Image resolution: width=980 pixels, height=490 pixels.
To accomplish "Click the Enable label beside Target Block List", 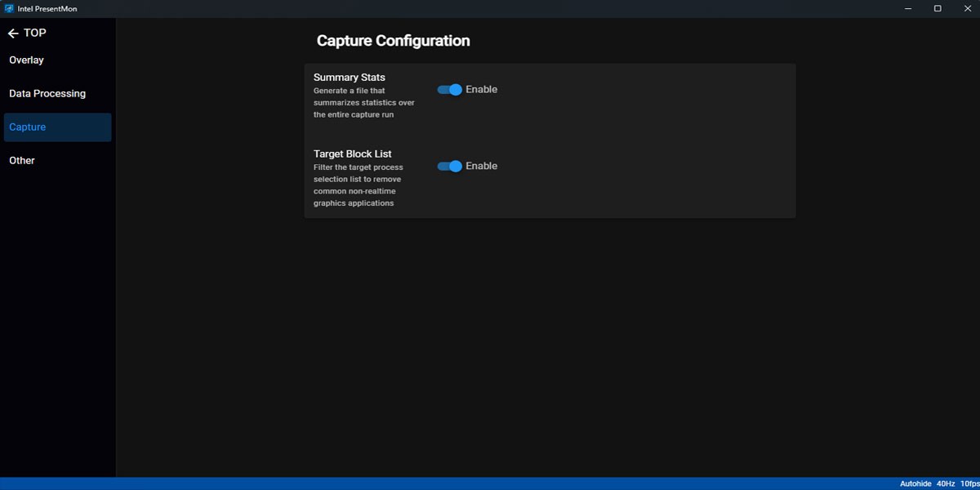I will (481, 166).
